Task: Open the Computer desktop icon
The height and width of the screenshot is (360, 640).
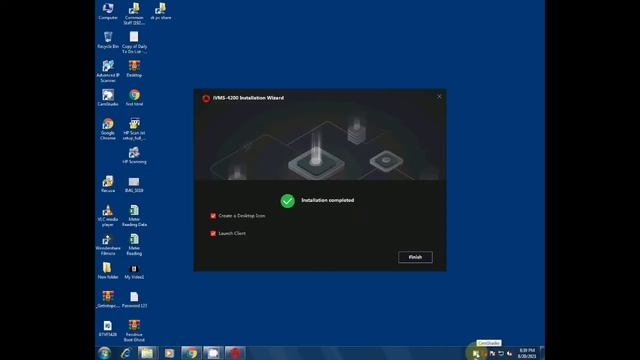Action: point(108,11)
